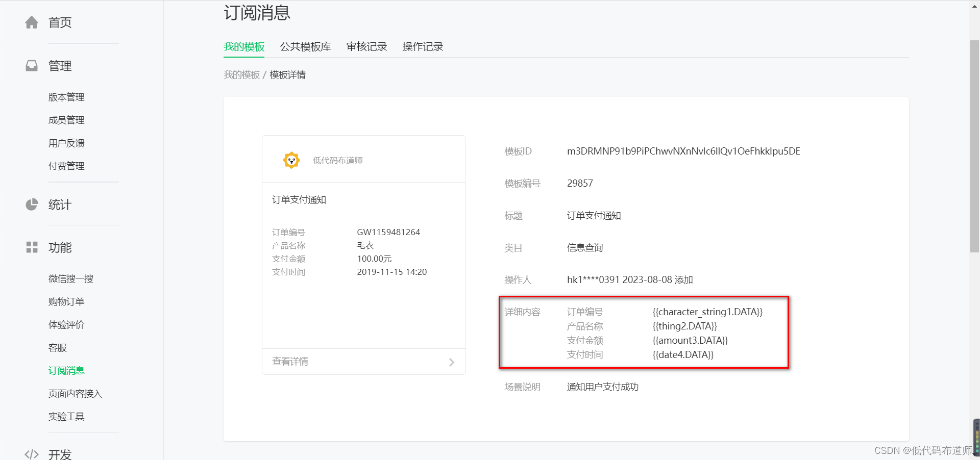The width and height of the screenshot is (980, 460).
Task: Click the template number 29857
Action: 580,183
